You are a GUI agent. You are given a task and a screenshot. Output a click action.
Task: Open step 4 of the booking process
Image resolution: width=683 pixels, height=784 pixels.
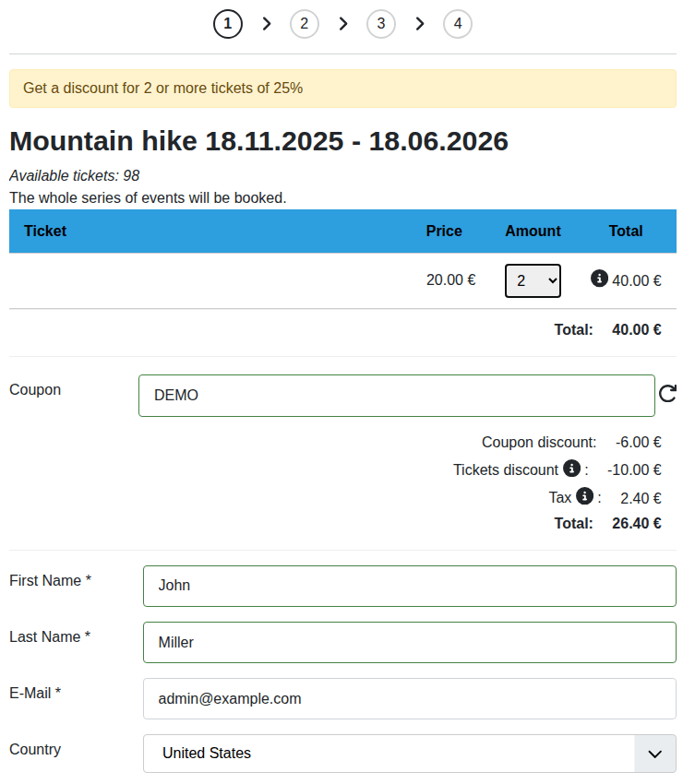coord(458,24)
